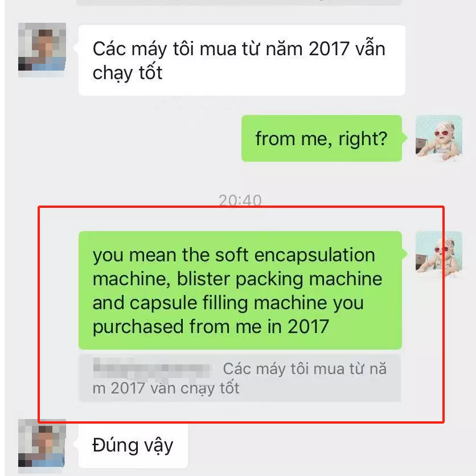Tap the 20:40 timestamp label

[240, 200]
